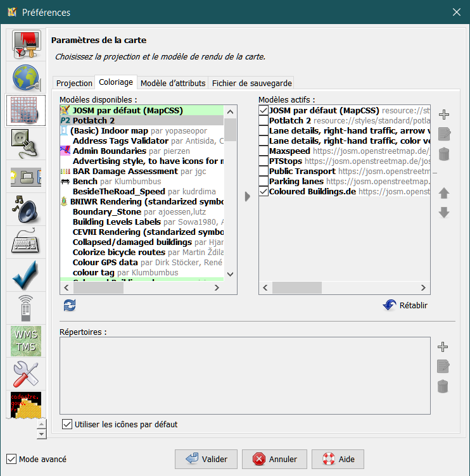
Task: Open the audio settings speaker icon
Action: point(26,210)
